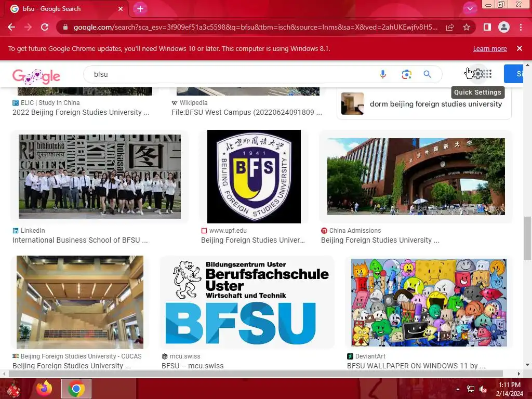Click the Google logo
The height and width of the screenshot is (399, 532).
(x=36, y=76)
